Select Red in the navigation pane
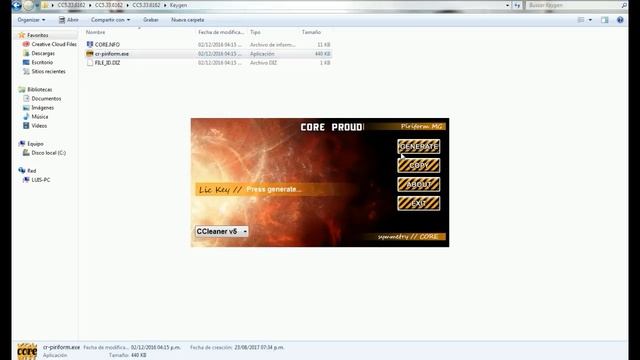The height and width of the screenshot is (360, 640). click(31, 171)
